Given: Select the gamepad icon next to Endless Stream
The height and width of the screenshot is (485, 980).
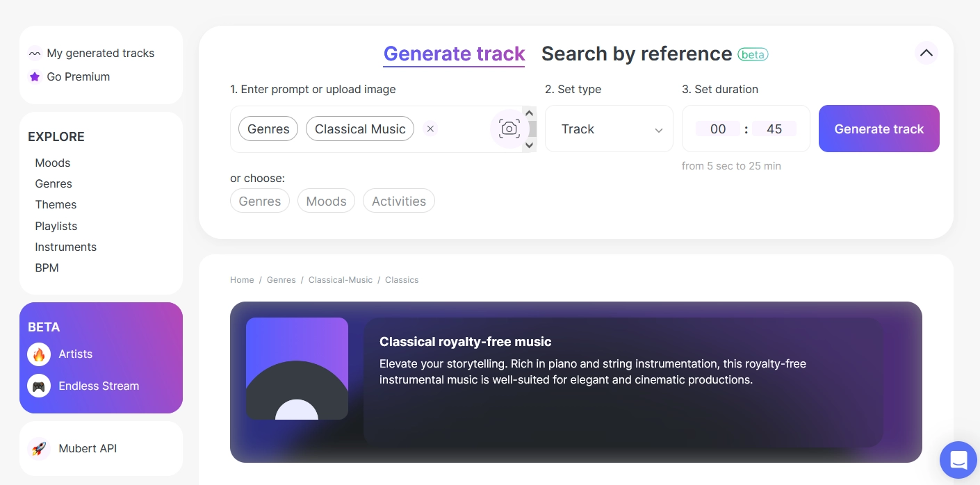Looking at the screenshot, I should click(x=39, y=386).
